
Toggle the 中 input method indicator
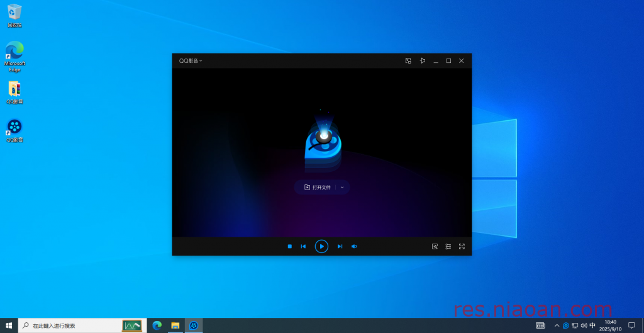pos(592,325)
